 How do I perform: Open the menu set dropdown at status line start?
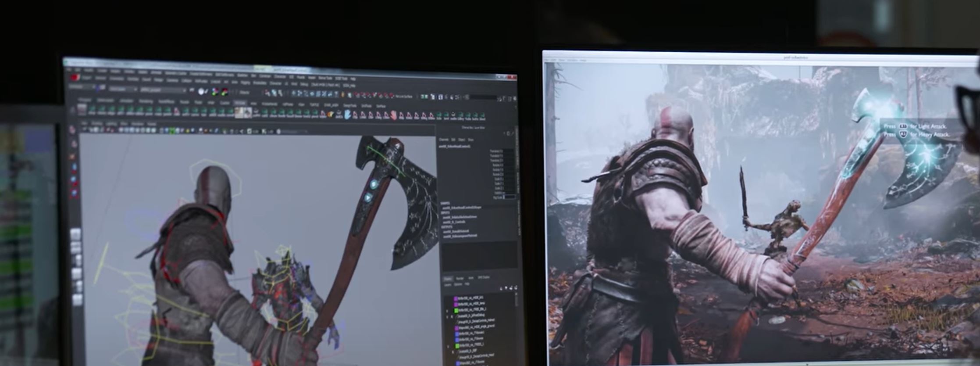(81, 86)
